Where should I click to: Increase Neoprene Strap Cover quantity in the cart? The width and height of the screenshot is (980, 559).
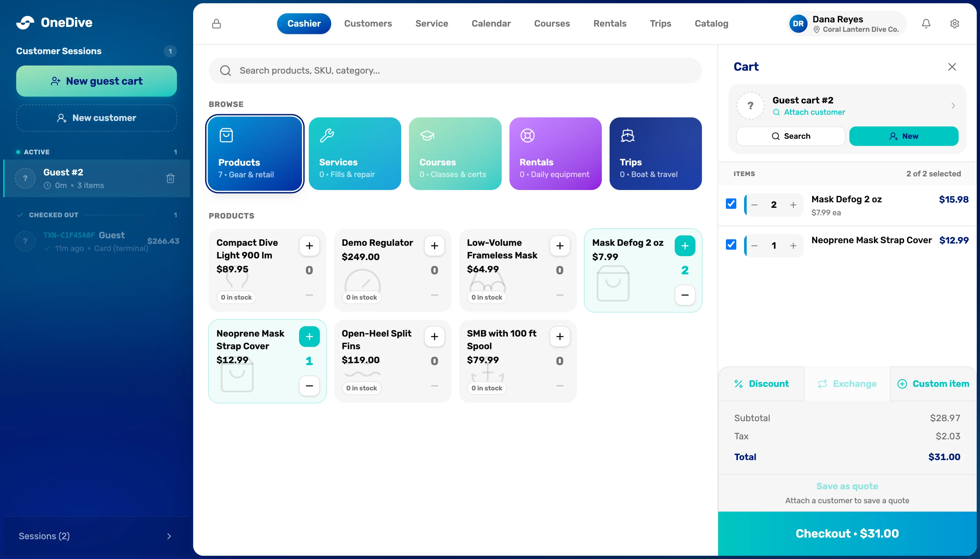point(793,246)
